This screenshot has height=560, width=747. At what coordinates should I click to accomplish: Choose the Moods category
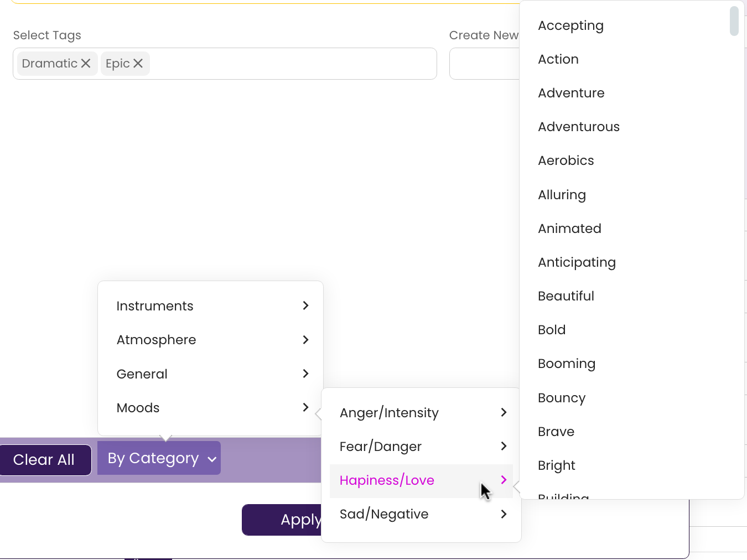click(x=210, y=408)
